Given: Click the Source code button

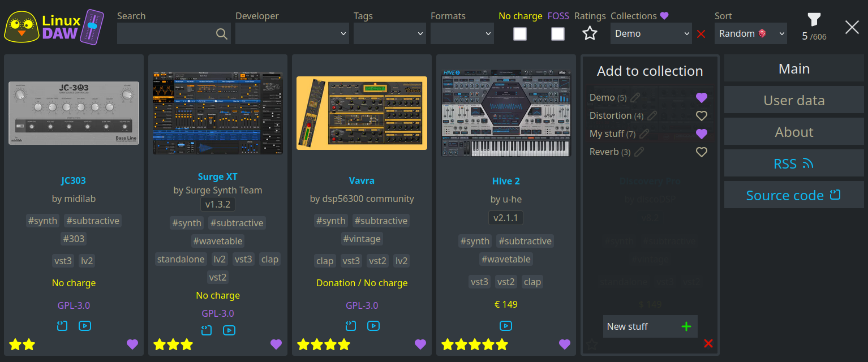Looking at the screenshot, I should coord(794,195).
